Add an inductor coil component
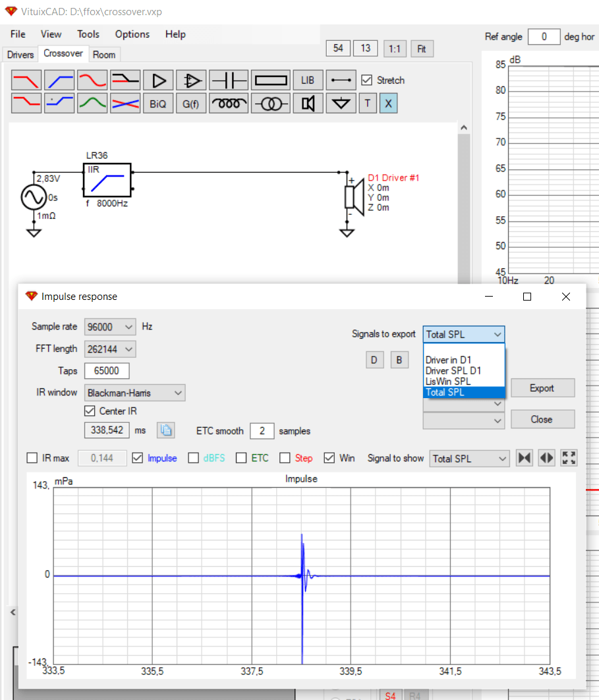This screenshot has height=700, width=599. click(x=229, y=103)
